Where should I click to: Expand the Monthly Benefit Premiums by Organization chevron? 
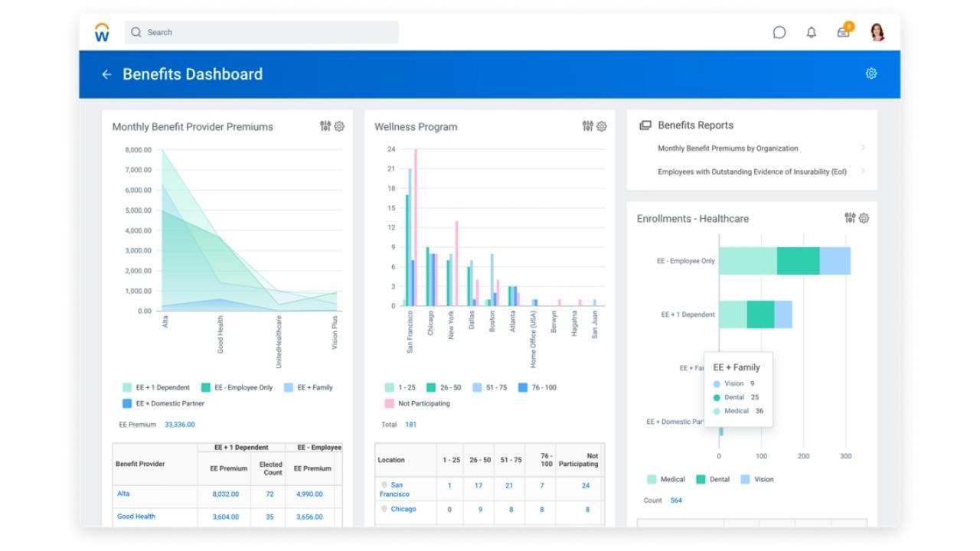pyautogui.click(x=863, y=148)
